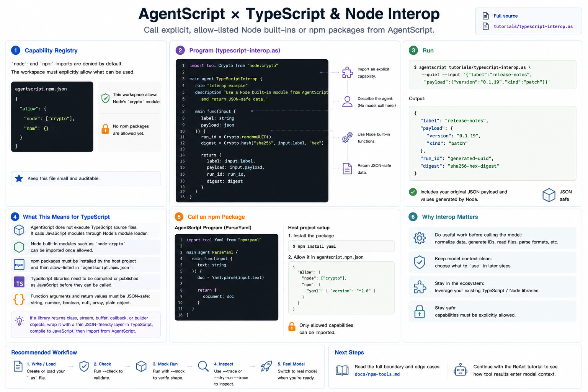Image resolution: width=588 pixels, height=392 pixels.
Task: Click the gear Do useful work icon
Action: 420,238
